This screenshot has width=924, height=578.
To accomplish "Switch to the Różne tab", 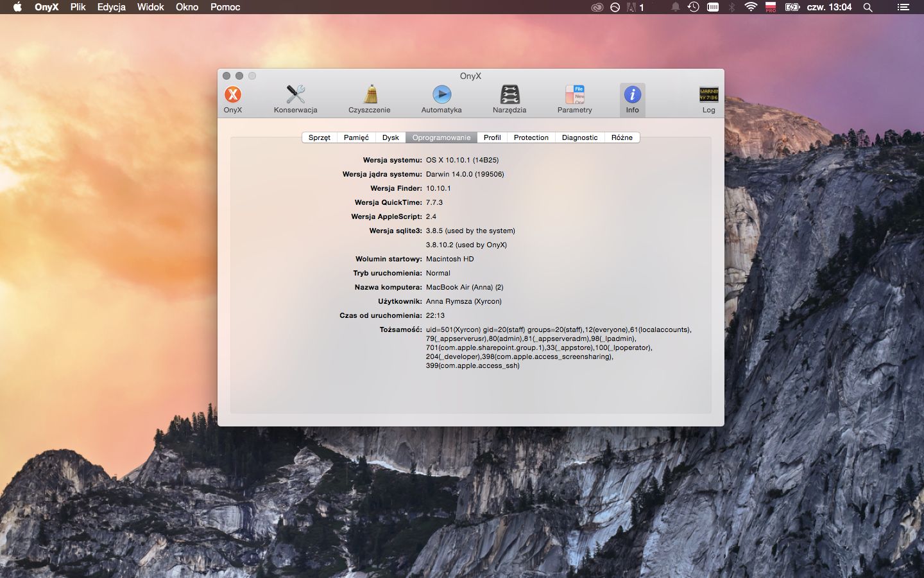I will pyautogui.click(x=622, y=137).
